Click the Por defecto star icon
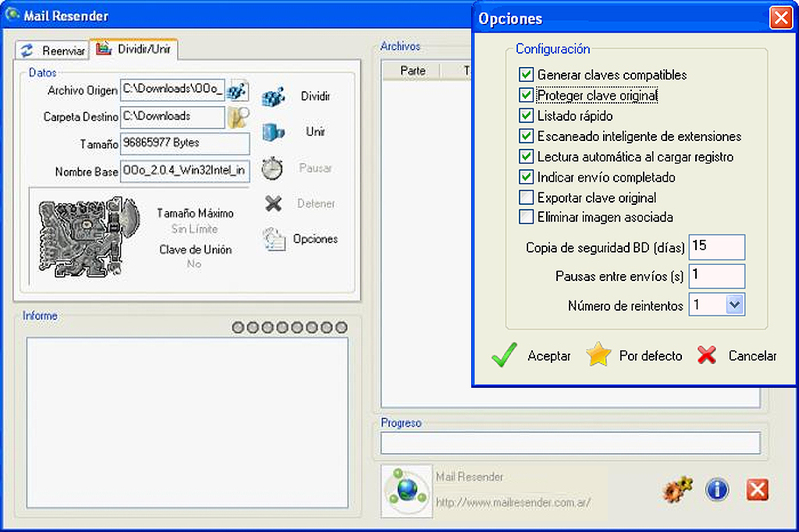 (x=598, y=355)
